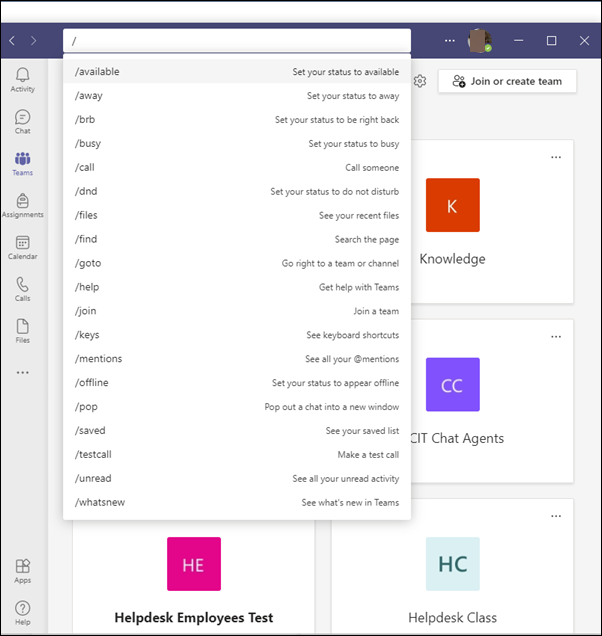The width and height of the screenshot is (602, 636).
Task: Select the /find command
Action: 237,239
